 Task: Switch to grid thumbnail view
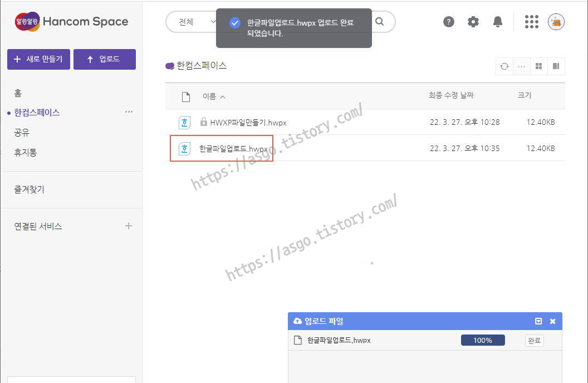(x=538, y=66)
